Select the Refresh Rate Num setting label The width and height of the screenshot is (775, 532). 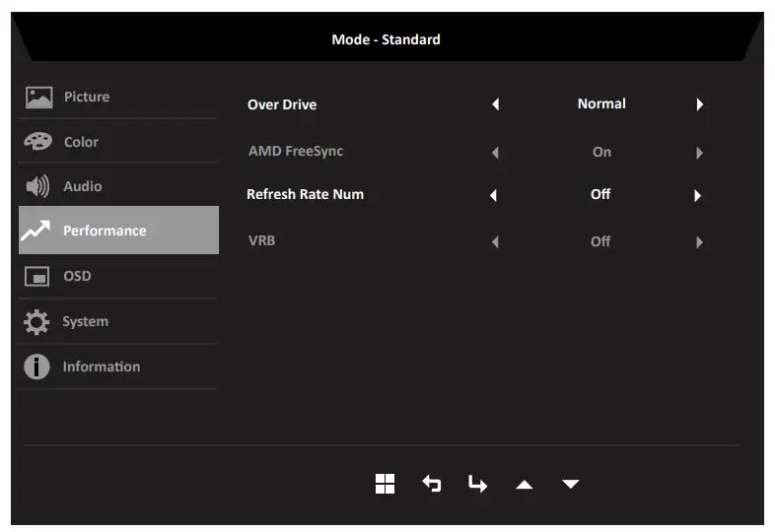pyautogui.click(x=305, y=195)
